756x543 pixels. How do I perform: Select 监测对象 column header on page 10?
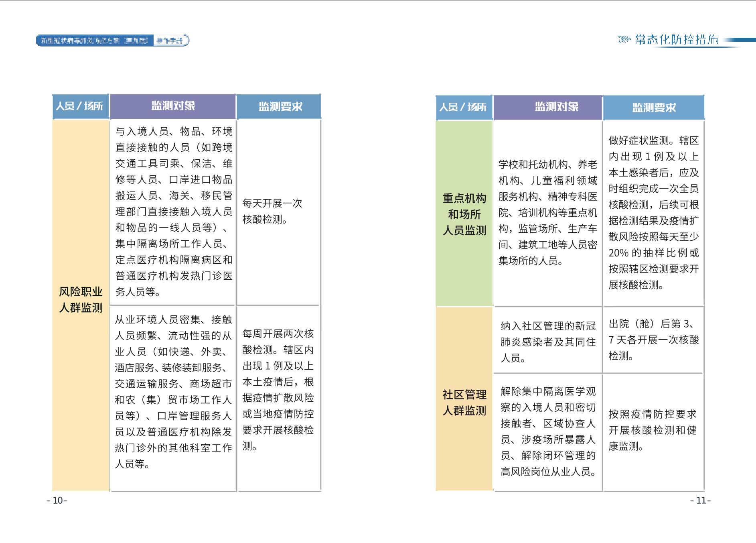click(173, 106)
